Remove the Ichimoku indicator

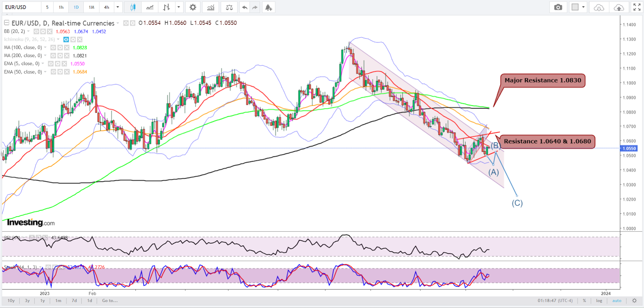[80, 39]
